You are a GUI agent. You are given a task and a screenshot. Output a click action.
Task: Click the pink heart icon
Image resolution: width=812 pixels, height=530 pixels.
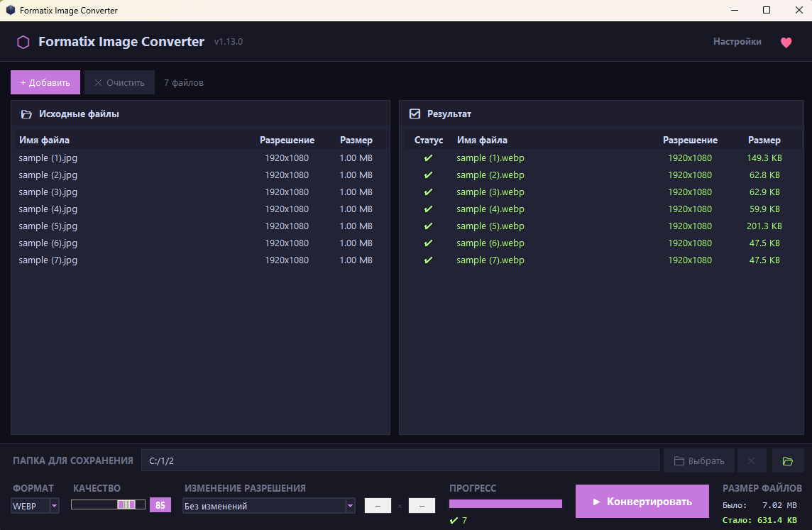point(786,43)
